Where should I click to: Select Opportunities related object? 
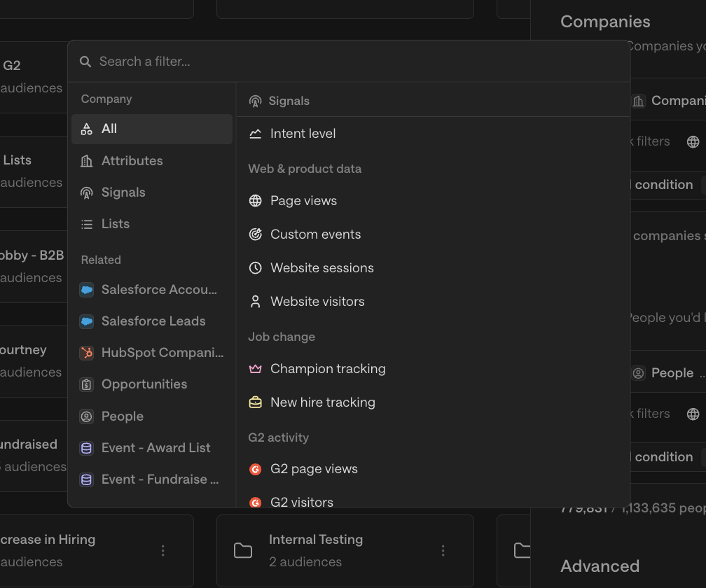click(152, 385)
